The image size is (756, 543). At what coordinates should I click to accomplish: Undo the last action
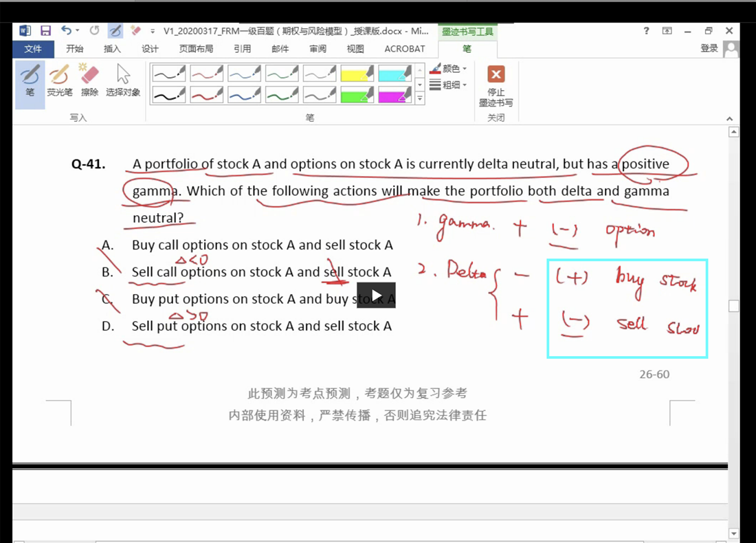pos(66,31)
